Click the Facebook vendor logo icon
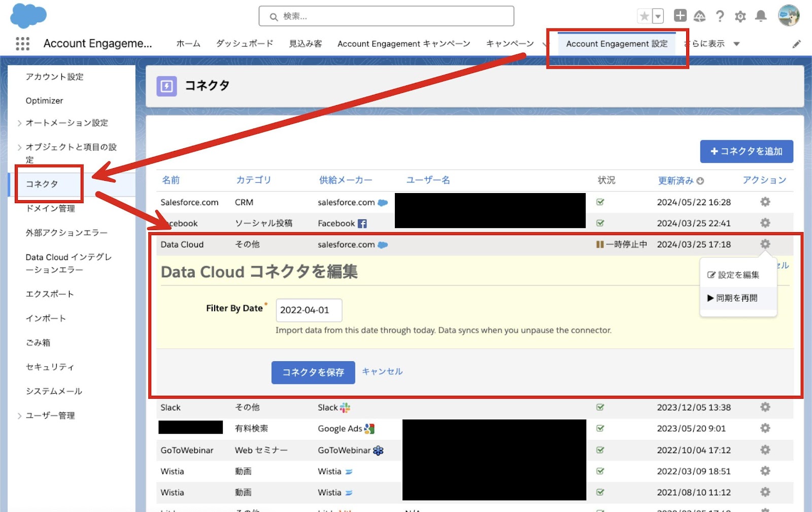The height and width of the screenshot is (512, 812). [362, 223]
